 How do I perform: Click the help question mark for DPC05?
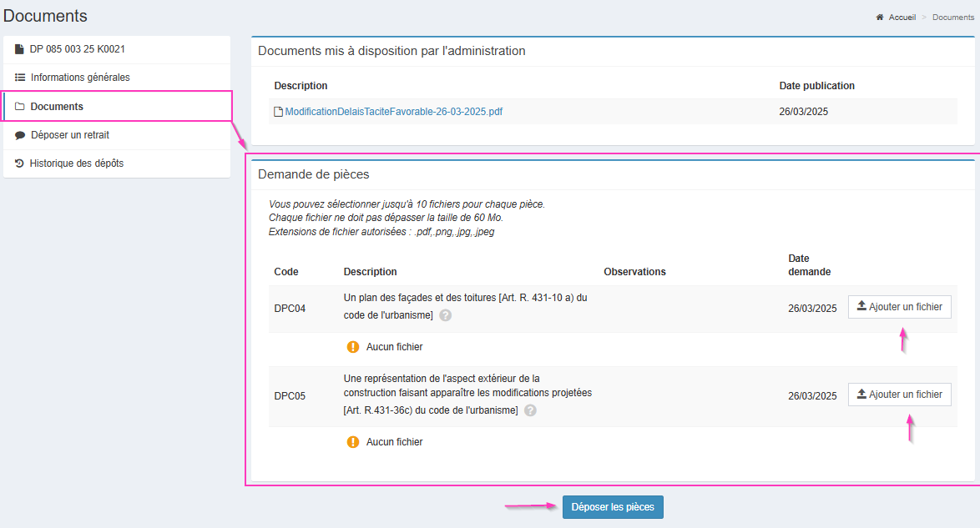coord(530,410)
